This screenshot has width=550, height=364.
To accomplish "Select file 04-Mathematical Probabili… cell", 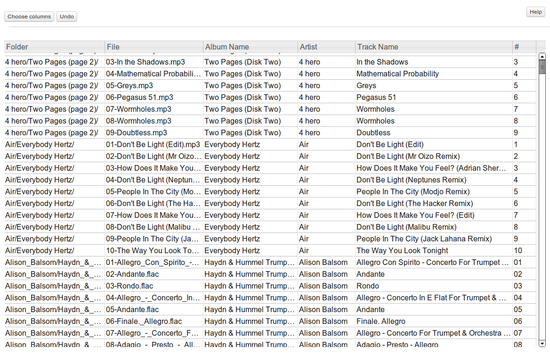I will click(x=153, y=74).
